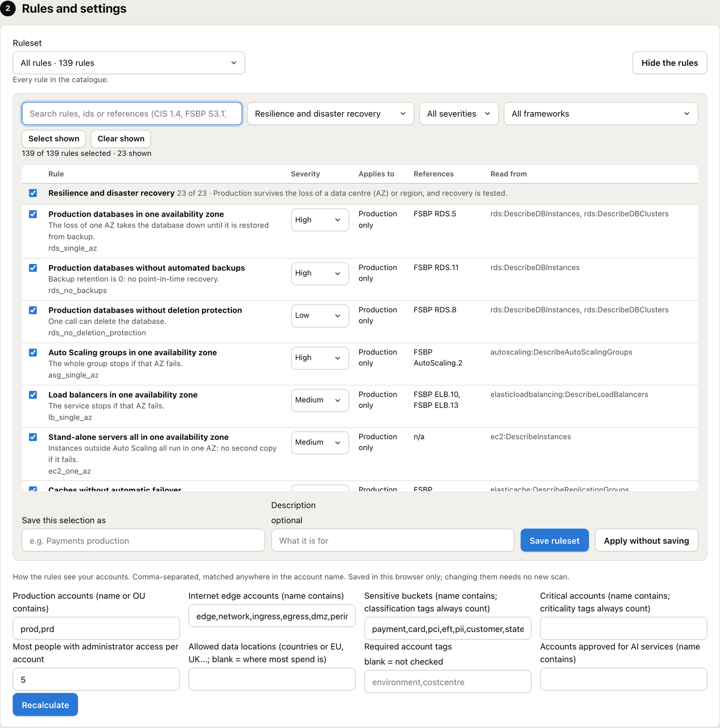Click the Severity column header

click(305, 174)
